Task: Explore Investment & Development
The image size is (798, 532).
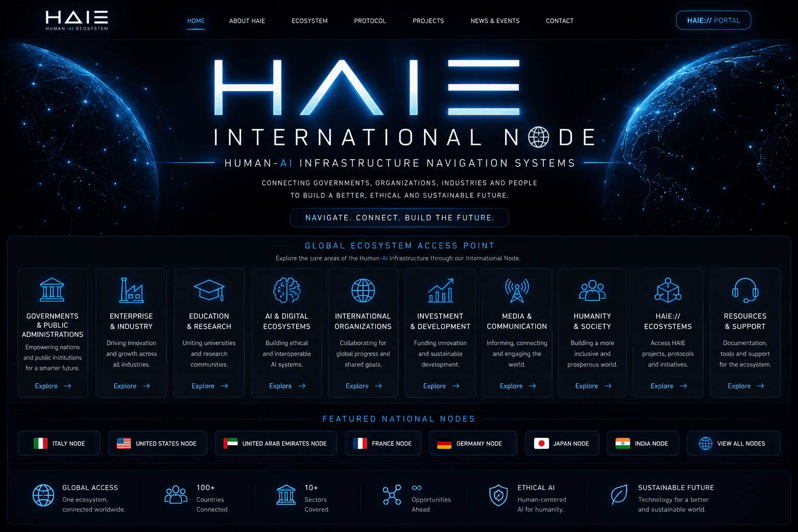Action: [441, 386]
